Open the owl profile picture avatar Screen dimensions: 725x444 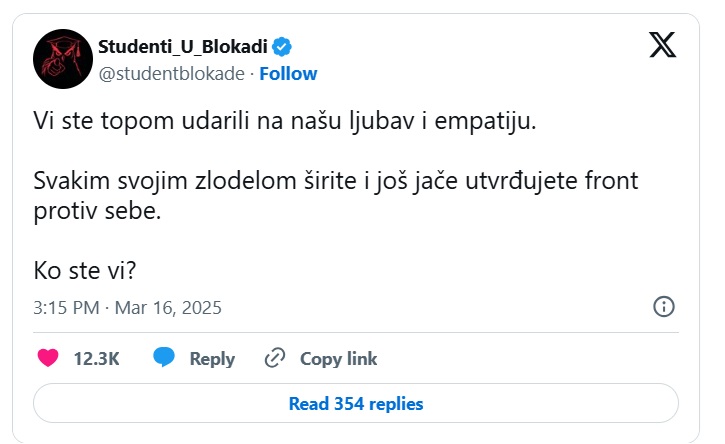coord(63,59)
